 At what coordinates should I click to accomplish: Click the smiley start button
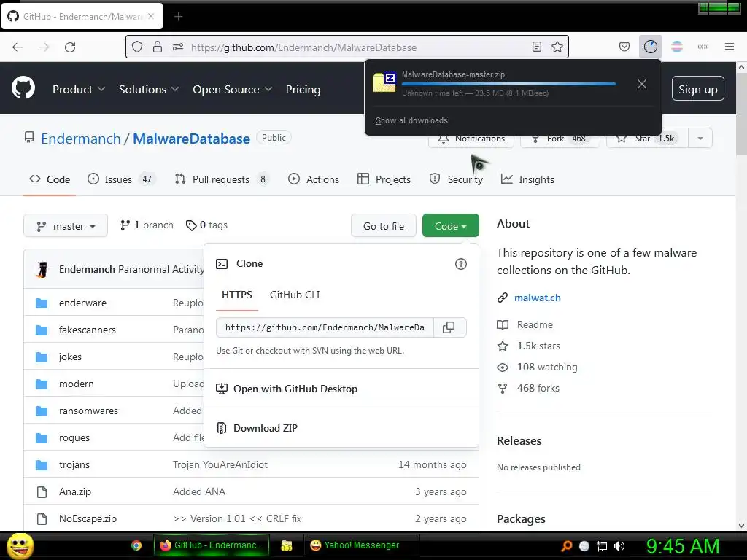pos(20,545)
